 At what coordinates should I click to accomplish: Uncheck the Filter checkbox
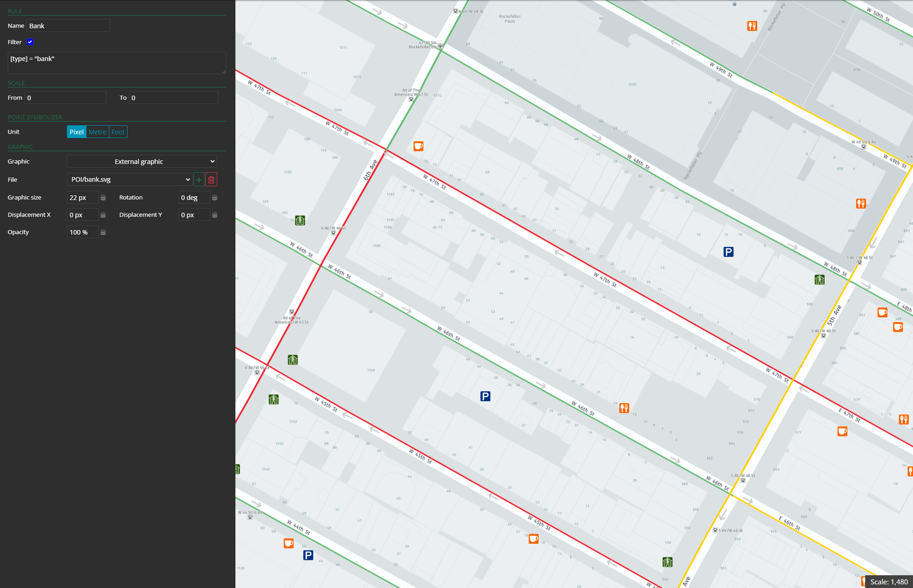[x=30, y=42]
